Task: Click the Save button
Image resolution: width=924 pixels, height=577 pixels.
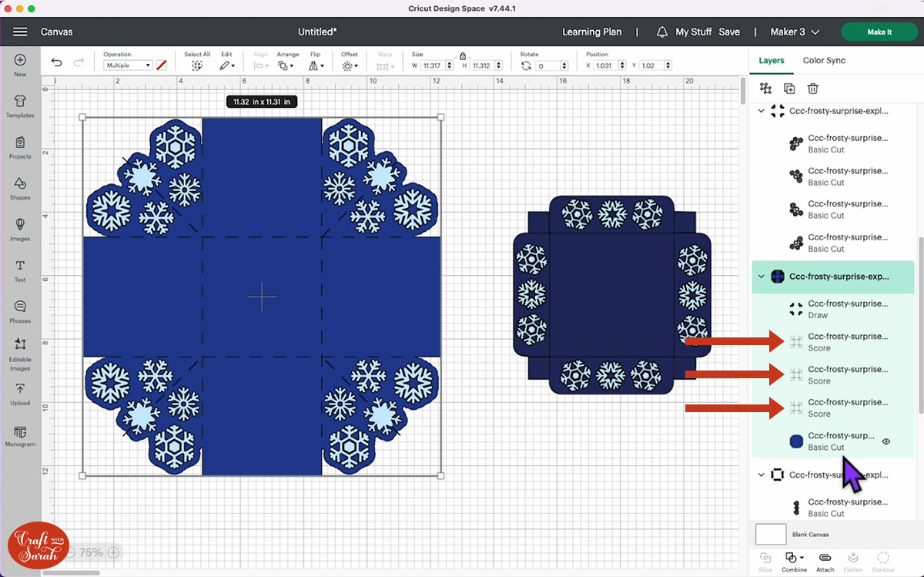Action: coord(729,32)
